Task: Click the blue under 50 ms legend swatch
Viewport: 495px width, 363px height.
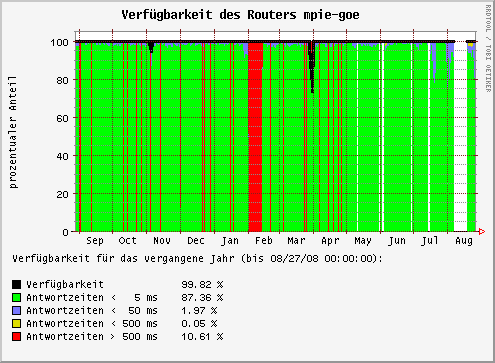Action: pyautogui.click(x=16, y=310)
